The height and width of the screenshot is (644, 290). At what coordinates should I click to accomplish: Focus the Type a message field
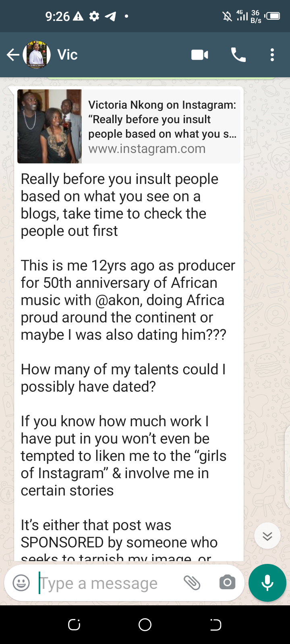point(105,583)
